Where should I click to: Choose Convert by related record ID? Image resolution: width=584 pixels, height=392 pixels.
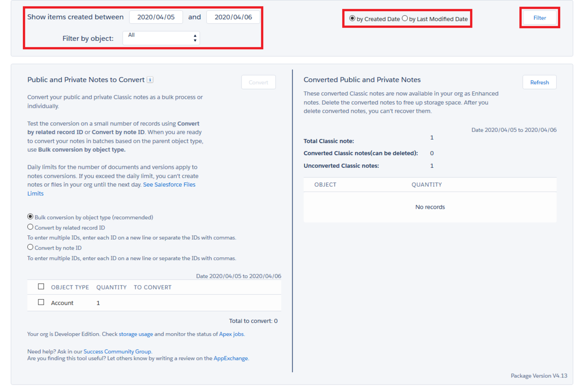coord(30,227)
